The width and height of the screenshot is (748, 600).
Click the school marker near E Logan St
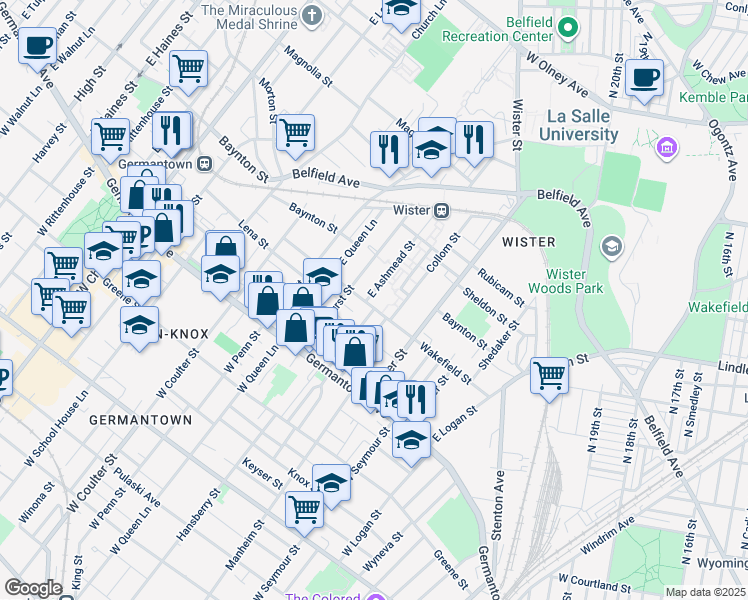tap(411, 440)
